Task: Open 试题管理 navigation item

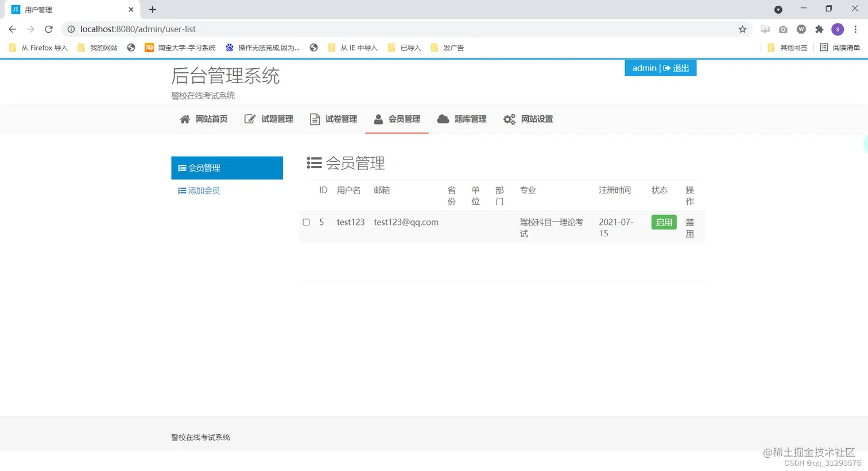Action: [269, 119]
